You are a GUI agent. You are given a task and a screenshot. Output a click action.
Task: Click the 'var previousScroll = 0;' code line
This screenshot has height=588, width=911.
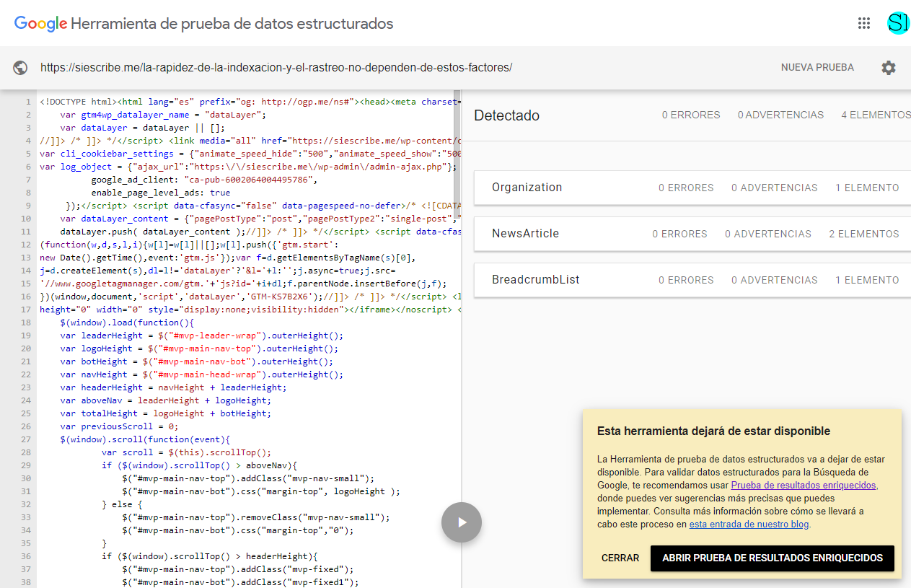[120, 426]
